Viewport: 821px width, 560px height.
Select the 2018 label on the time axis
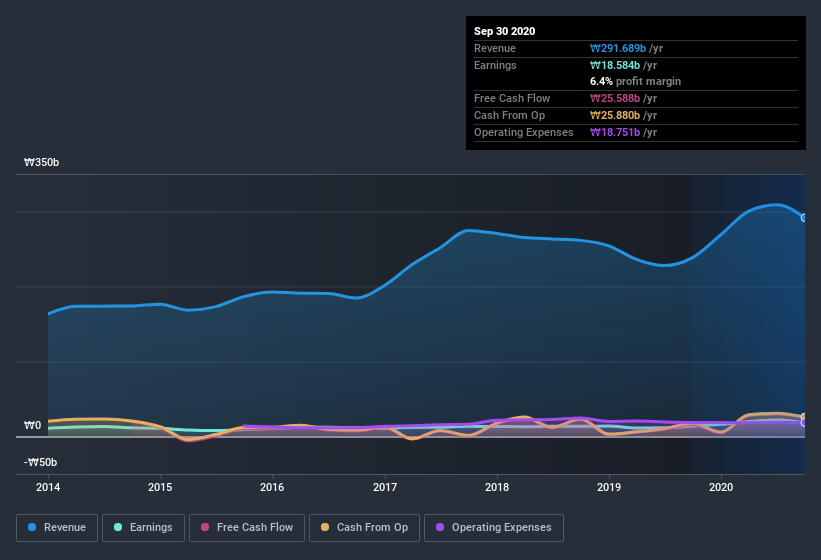497,487
